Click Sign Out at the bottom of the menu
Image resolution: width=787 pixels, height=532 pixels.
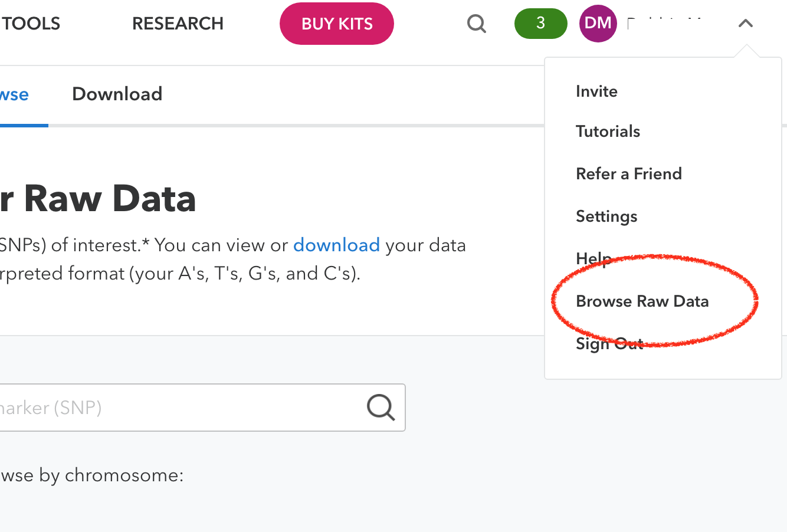(609, 343)
